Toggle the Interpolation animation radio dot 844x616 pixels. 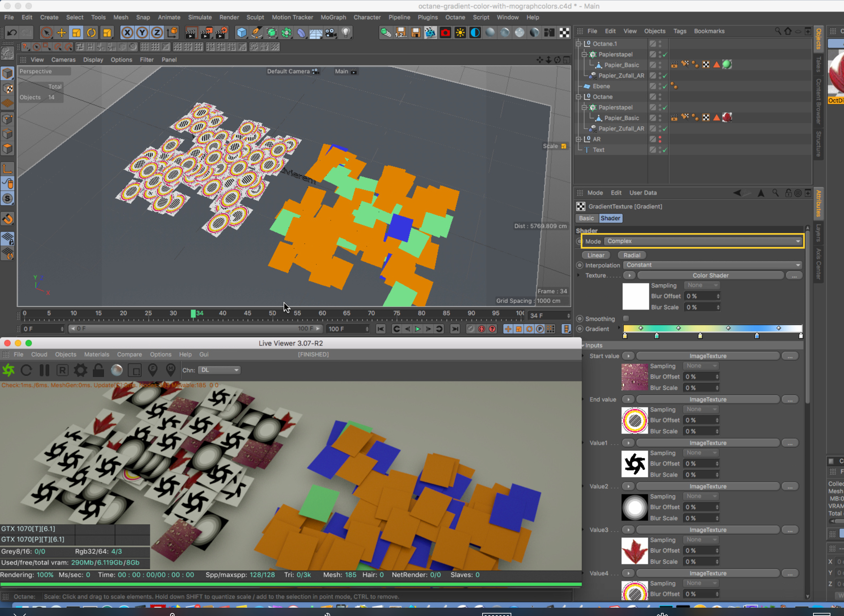[x=580, y=265]
